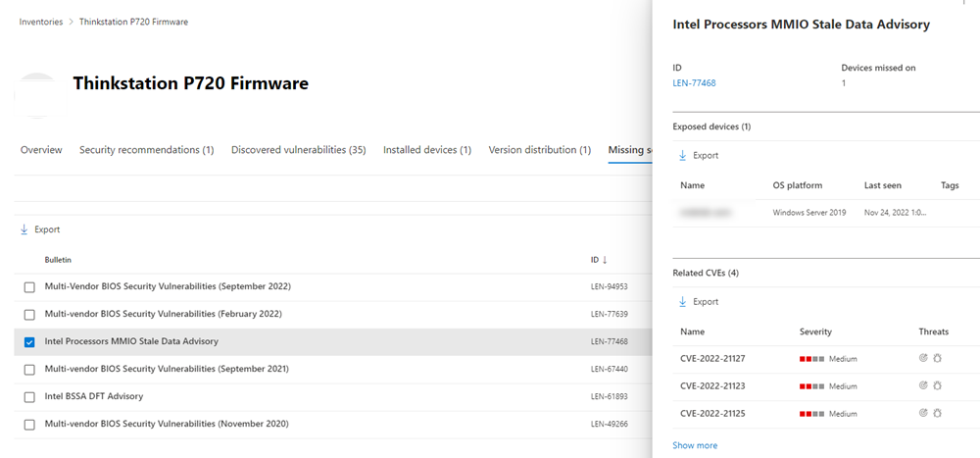Click Export above the bulletin list

tap(47, 229)
